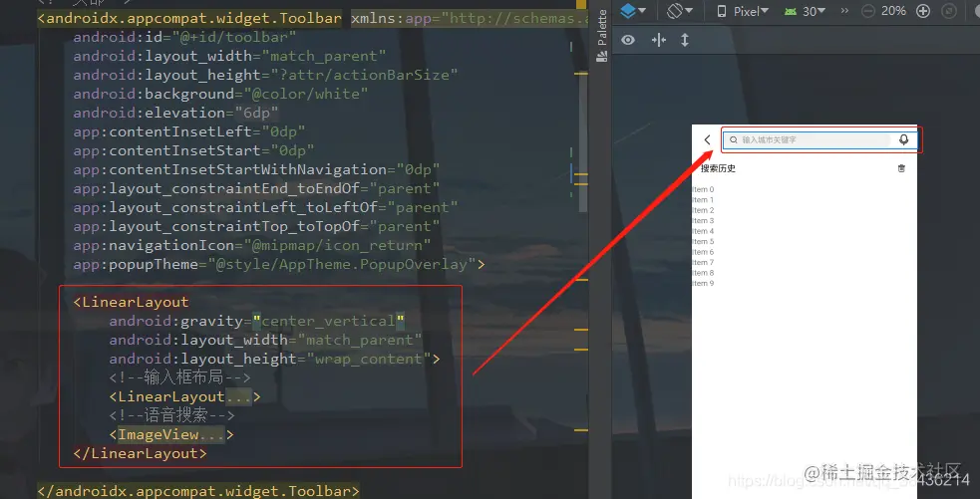980x499 pixels.
Task: Click the app:contentInsetStartWithNavigation line
Action: [x=257, y=169]
